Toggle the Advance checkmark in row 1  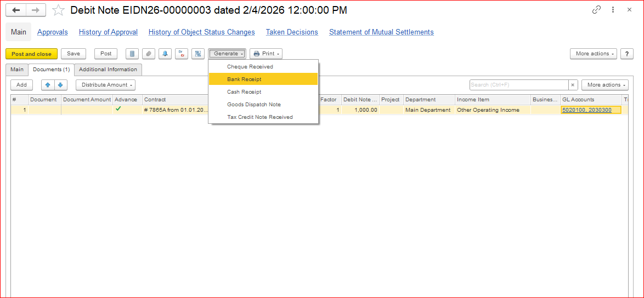118,109
